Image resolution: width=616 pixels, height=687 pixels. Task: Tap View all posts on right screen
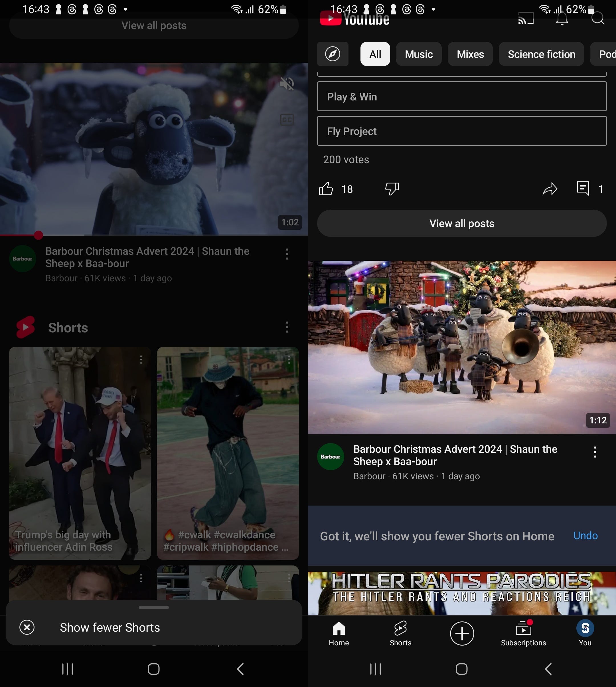coord(462,223)
